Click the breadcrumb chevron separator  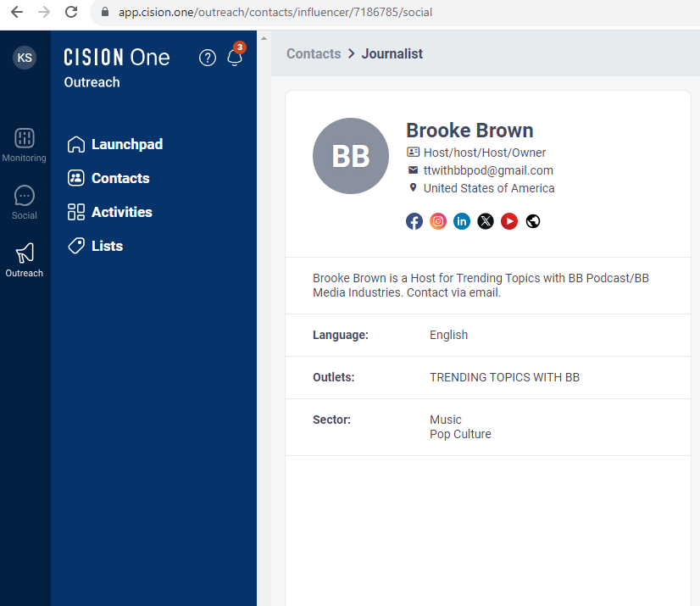pos(352,53)
